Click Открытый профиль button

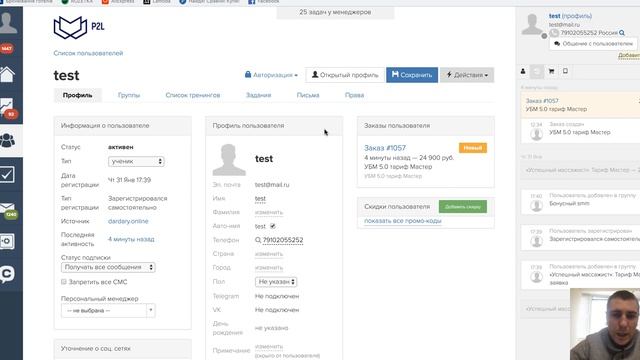tap(345, 75)
